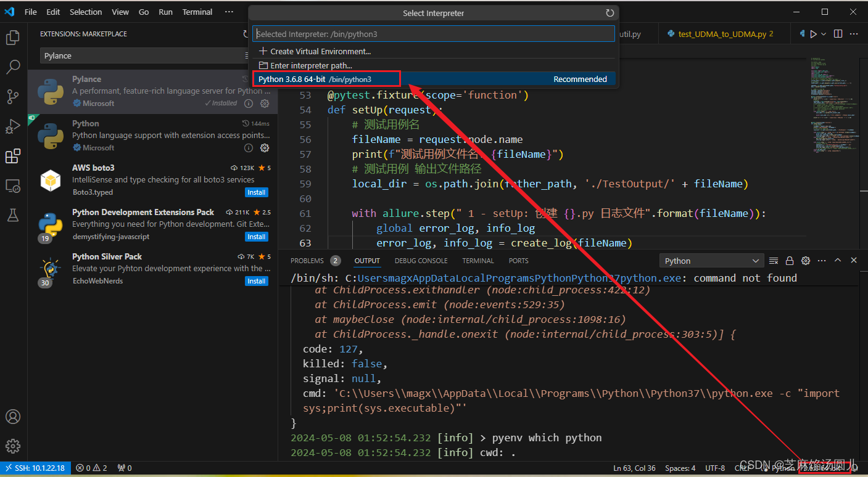Image resolution: width=868 pixels, height=477 pixels.
Task: Open the View menu
Action: 120,12
